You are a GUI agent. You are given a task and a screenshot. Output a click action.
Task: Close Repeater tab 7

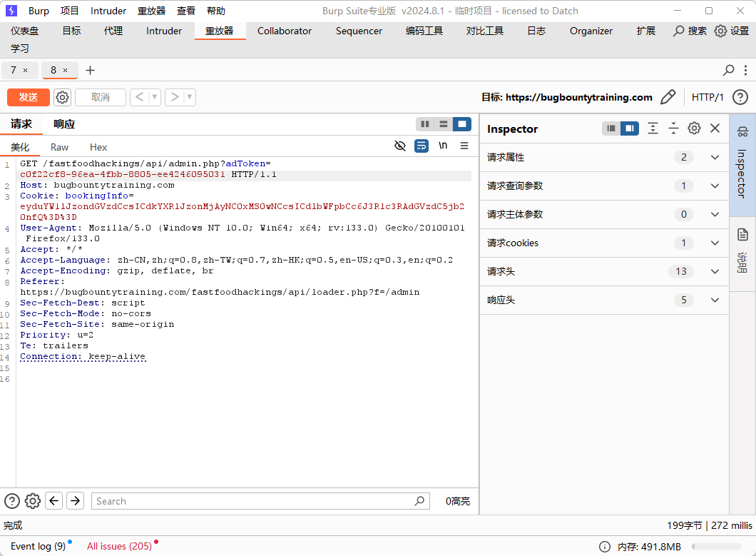coord(26,71)
